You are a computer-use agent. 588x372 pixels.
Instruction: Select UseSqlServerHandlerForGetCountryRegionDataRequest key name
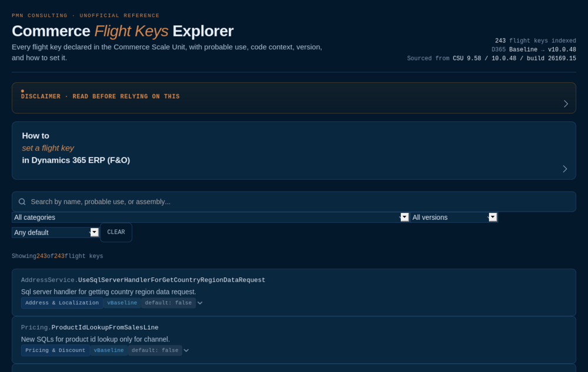pyautogui.click(x=171, y=280)
